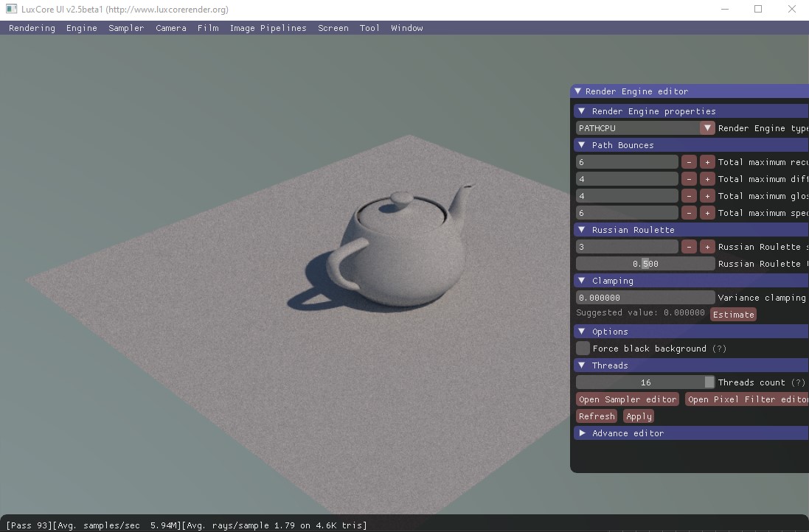Collapse the Clamping section header
The height and width of the screenshot is (532, 809).
(x=582, y=281)
